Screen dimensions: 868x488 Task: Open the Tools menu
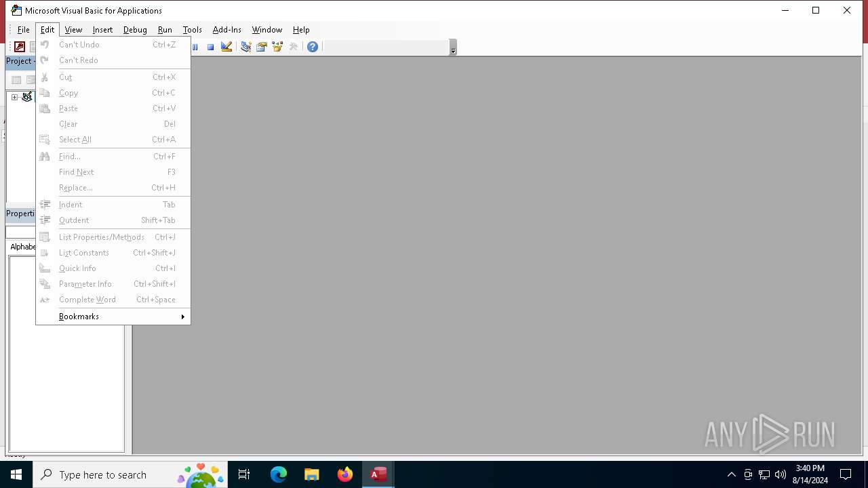point(193,30)
